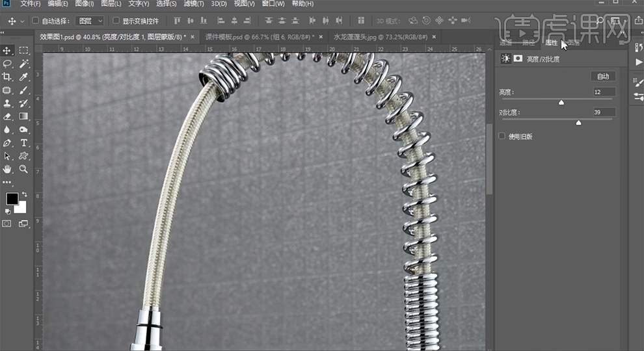Enable Show Transform Controls checkbox
Image resolution: width=644 pixels, height=351 pixels.
point(116,21)
